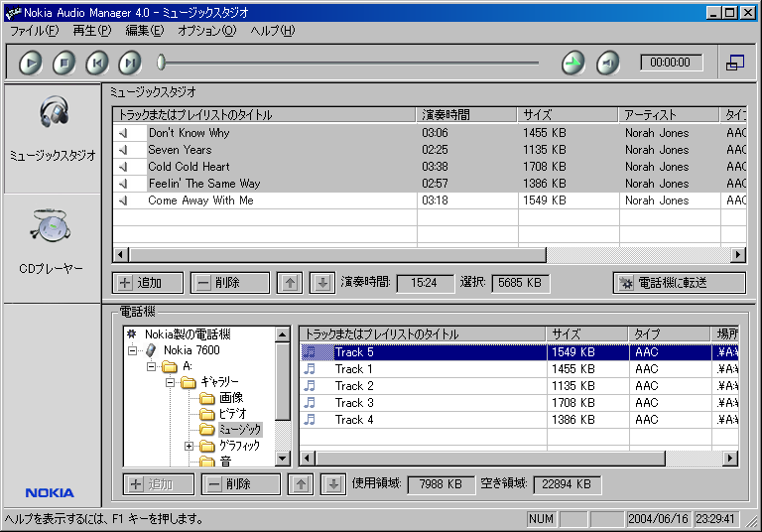The width and height of the screenshot is (762, 532).
Task: Move track up in music studio
Action: (x=290, y=283)
